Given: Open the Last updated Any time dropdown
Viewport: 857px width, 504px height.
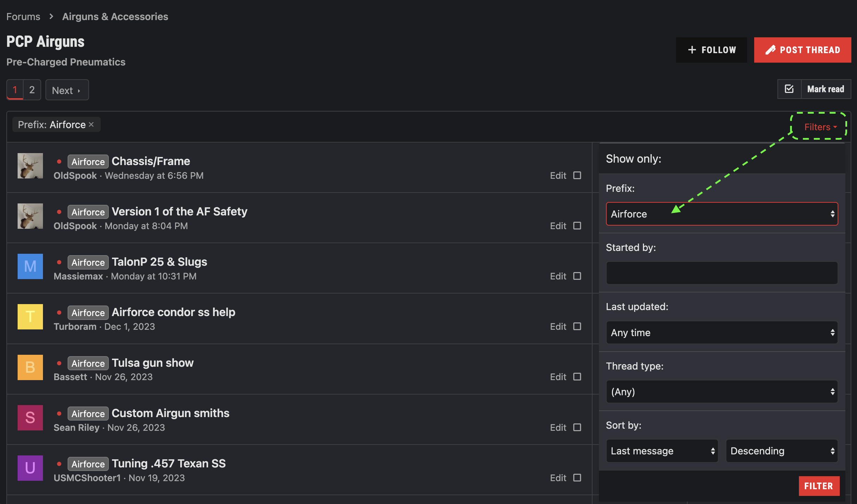Looking at the screenshot, I should [722, 333].
